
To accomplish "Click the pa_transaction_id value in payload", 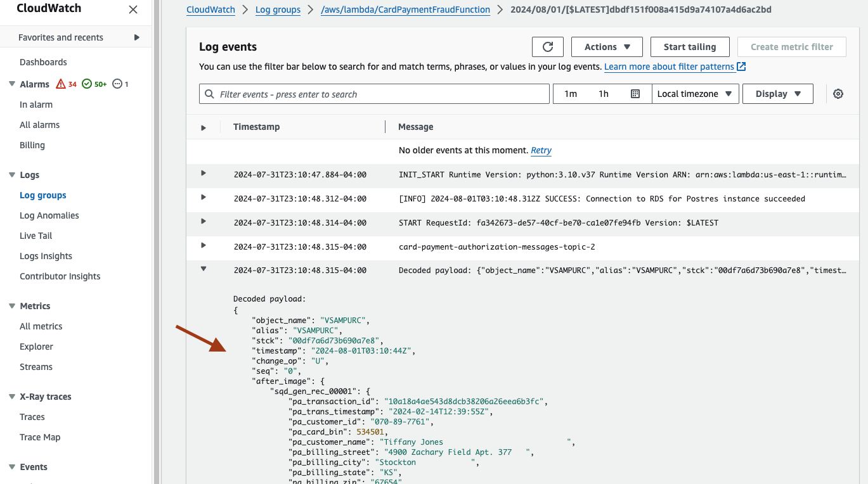I will pos(465,402).
